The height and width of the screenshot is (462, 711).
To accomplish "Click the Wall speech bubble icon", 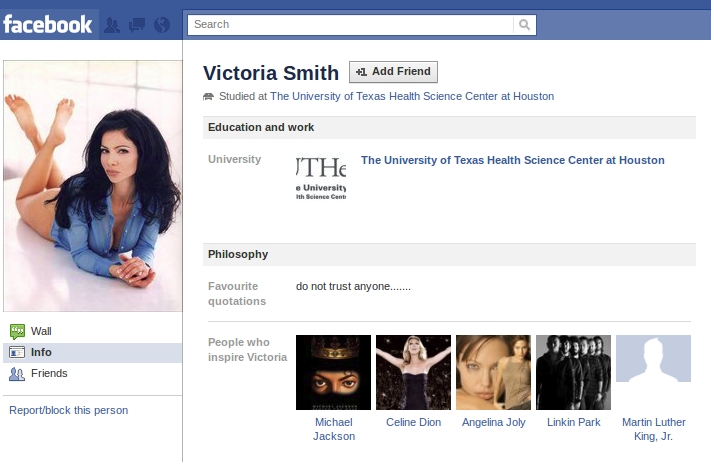I will (x=17, y=331).
